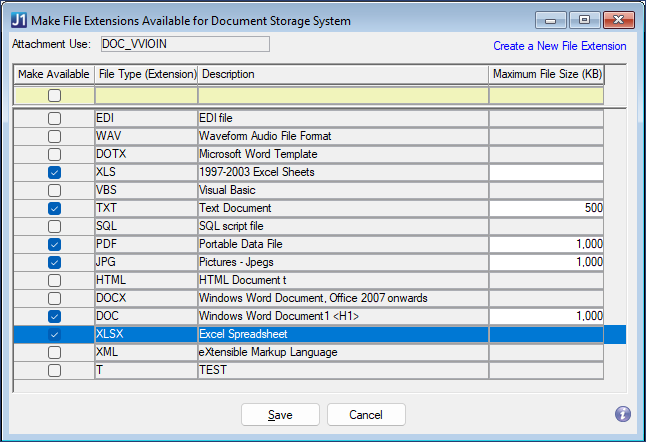646x442 pixels.
Task: Uncheck the XLS Make Available box
Action: [x=54, y=172]
